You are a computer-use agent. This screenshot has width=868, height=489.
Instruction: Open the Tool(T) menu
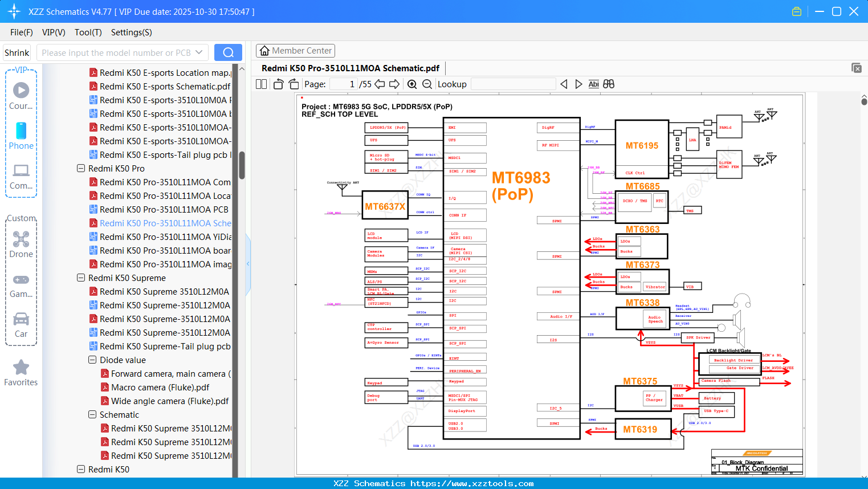click(x=88, y=32)
